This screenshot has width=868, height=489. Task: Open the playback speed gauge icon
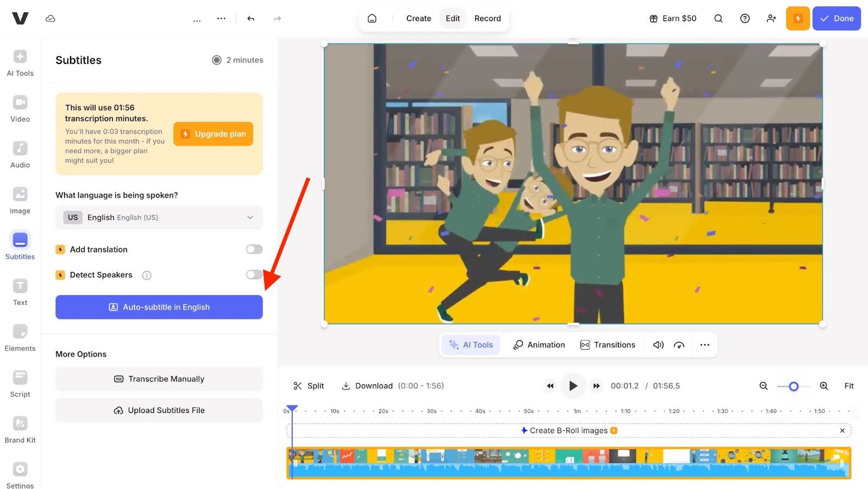[679, 345]
